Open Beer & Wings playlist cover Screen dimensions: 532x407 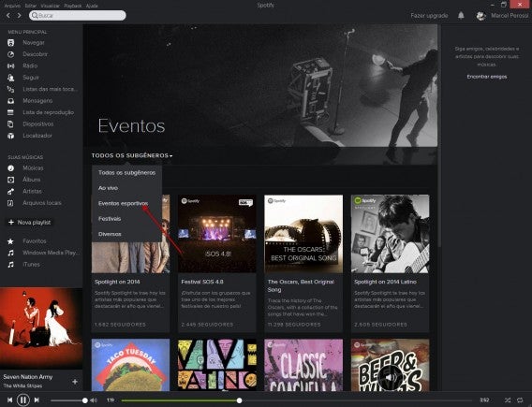[391, 365]
